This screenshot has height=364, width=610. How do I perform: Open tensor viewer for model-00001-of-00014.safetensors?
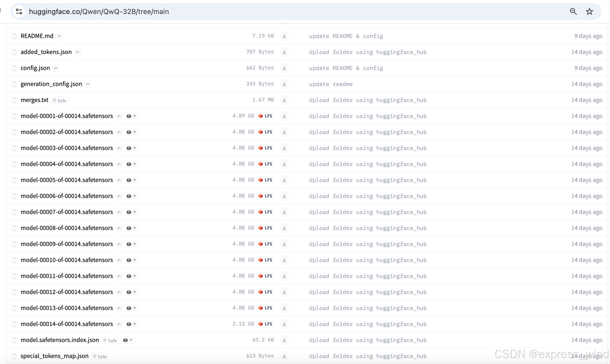pos(131,116)
